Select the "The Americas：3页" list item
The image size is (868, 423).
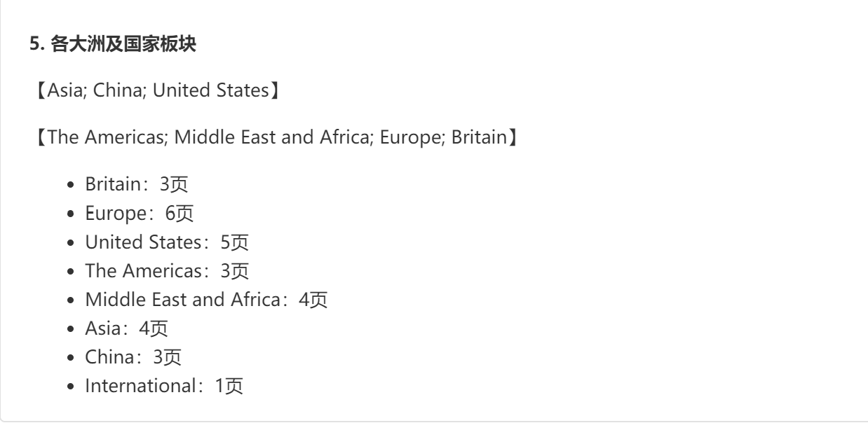click(165, 270)
